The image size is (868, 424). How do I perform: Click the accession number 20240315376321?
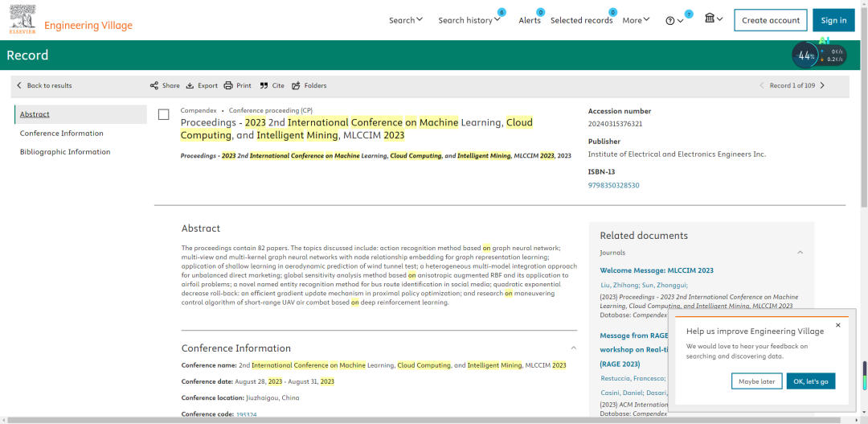615,124
